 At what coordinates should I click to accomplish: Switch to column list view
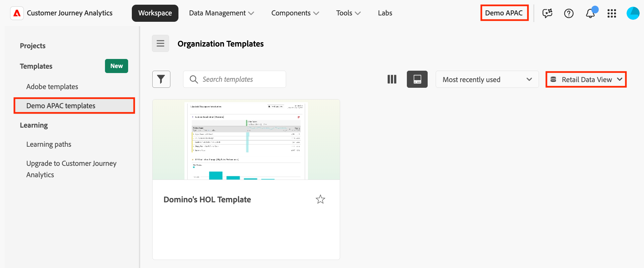pyautogui.click(x=392, y=79)
